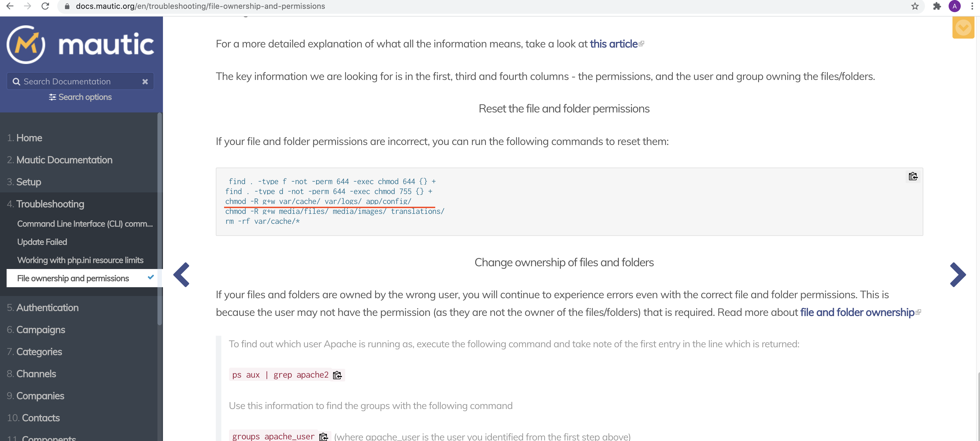This screenshot has height=441, width=980.
Task: Open the search magnifier in the search box
Action: (16, 81)
